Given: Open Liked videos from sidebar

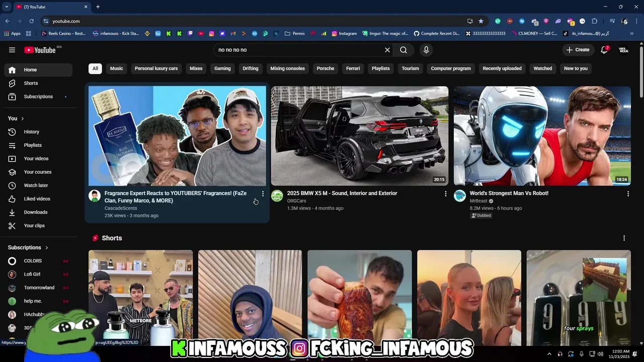Looking at the screenshot, I should [38, 199].
